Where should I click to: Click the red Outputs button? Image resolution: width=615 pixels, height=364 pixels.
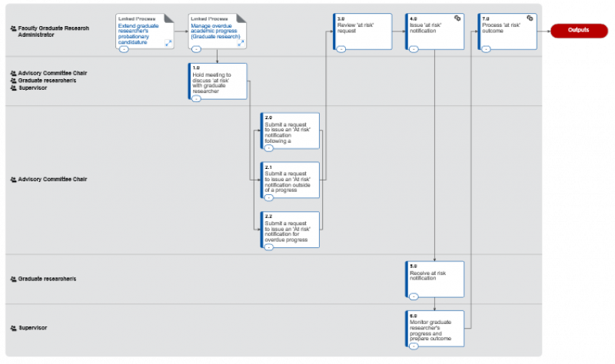[x=579, y=31]
